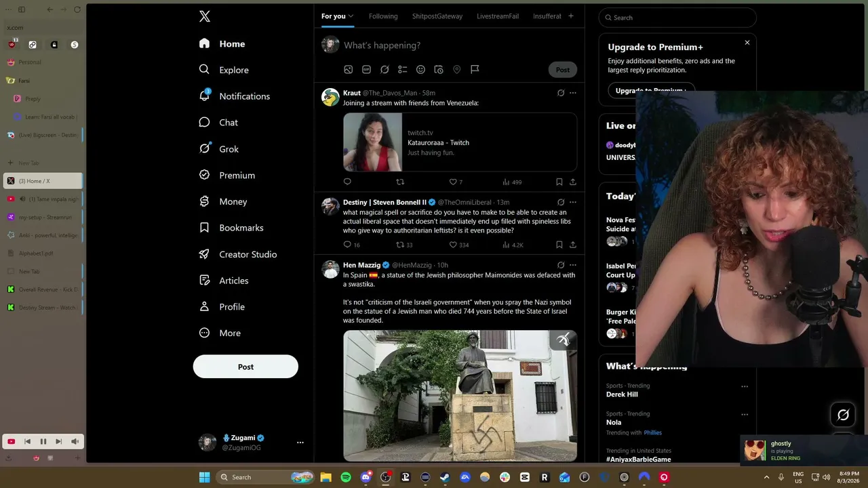Viewport: 868px width, 488px height.
Task: Open the Chat bubble icon
Action: [204, 122]
